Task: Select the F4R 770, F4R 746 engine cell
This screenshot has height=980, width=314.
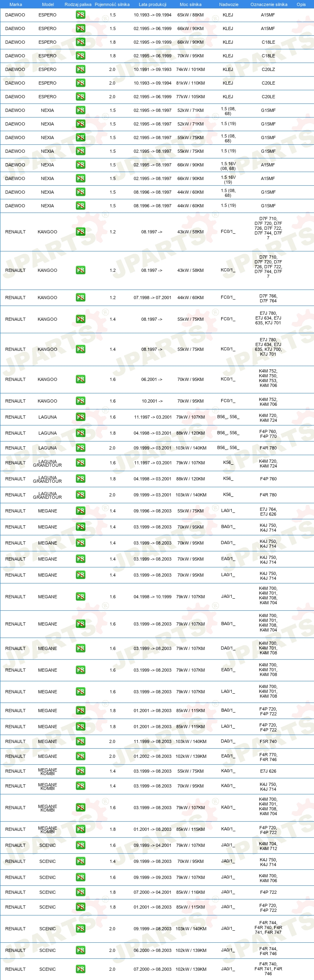Action: point(268,757)
